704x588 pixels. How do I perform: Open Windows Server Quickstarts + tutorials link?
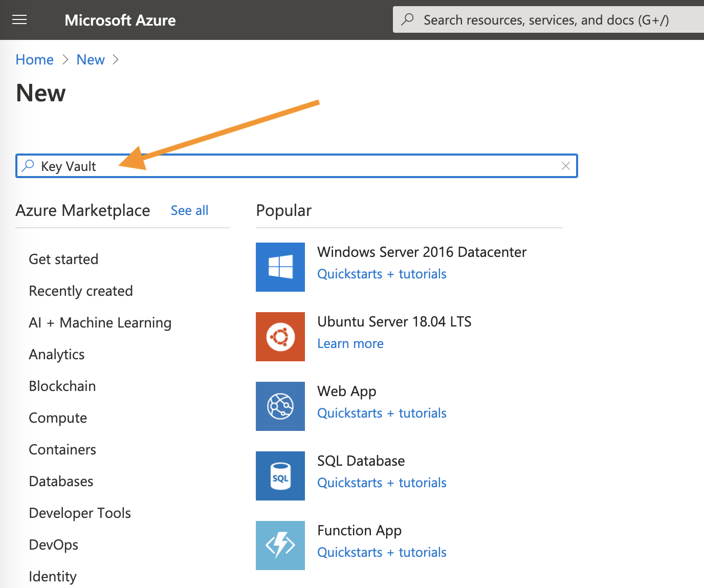tap(382, 274)
